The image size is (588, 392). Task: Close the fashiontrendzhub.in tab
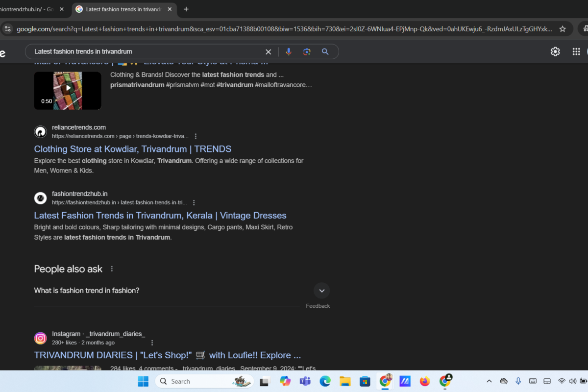click(62, 9)
